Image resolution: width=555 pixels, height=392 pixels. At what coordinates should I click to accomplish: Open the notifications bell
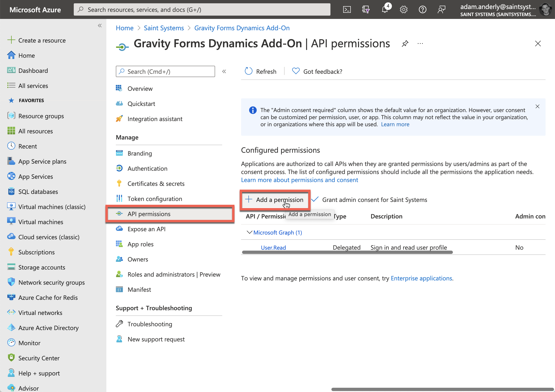[385, 10]
